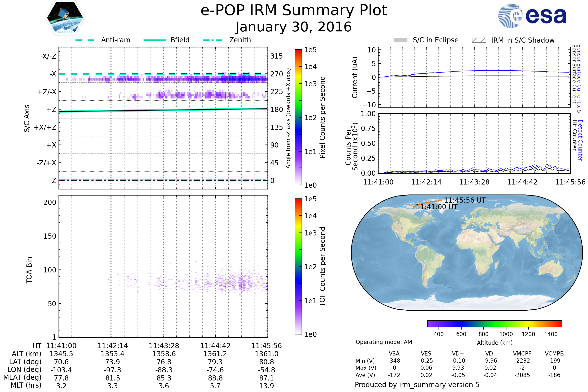Viewport: 588px width, 392px height.
Task: Click the VMCPF column header
Action: click(x=522, y=354)
